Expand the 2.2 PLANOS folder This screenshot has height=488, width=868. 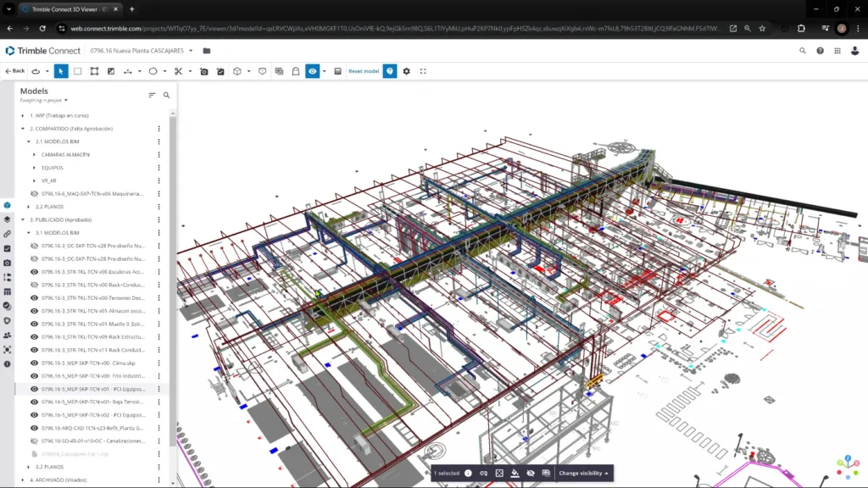pos(29,207)
